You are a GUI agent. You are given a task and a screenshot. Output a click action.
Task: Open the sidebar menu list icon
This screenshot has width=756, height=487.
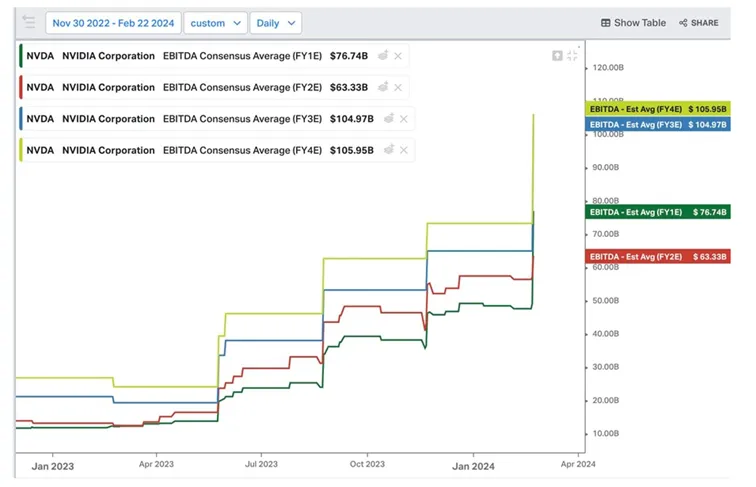29,22
